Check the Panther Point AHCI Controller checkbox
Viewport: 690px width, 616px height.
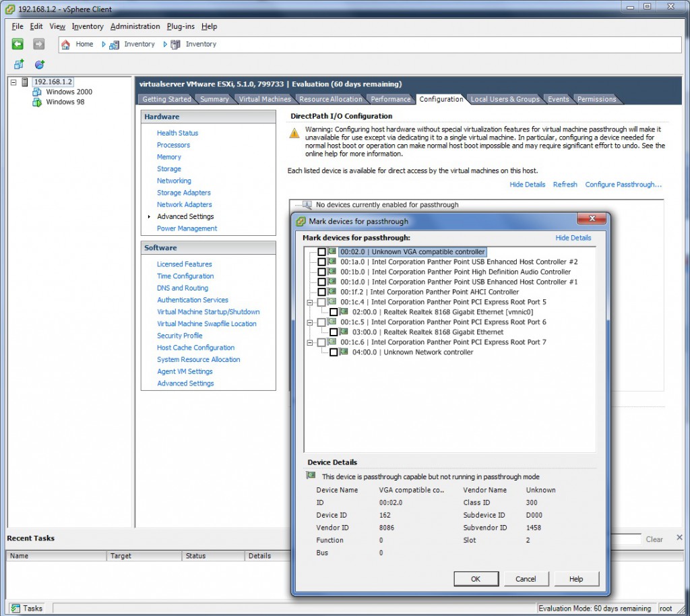point(321,291)
